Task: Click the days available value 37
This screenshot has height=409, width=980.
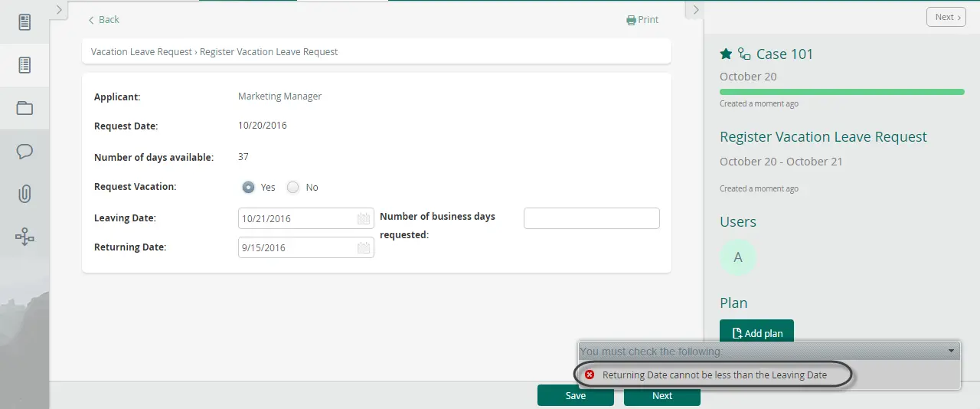Action: [x=243, y=157]
